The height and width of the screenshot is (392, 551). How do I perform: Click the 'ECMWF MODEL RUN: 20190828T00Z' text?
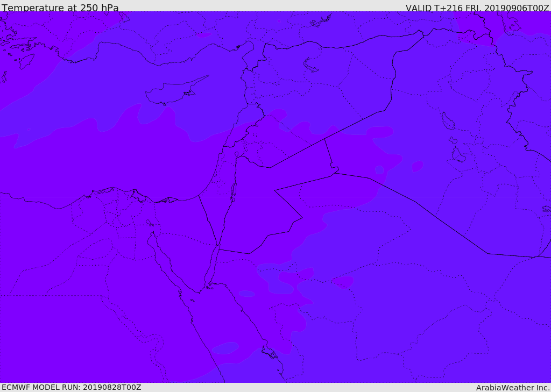(72, 387)
